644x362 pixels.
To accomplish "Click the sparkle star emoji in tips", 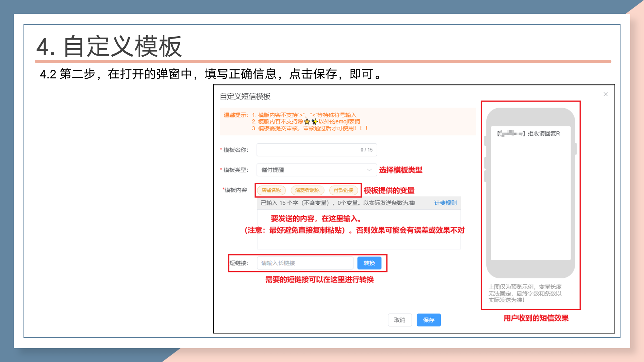I will pos(314,122).
